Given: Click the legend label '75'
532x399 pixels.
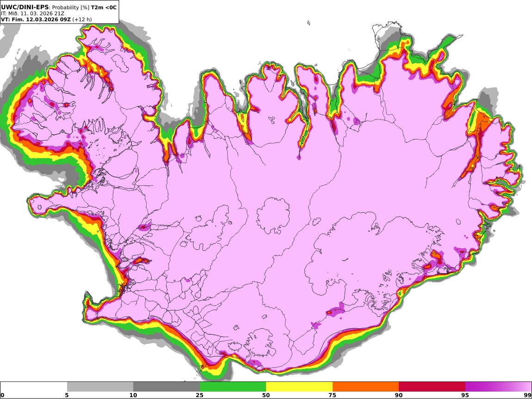Looking at the screenshot, I should pyautogui.click(x=332, y=395).
